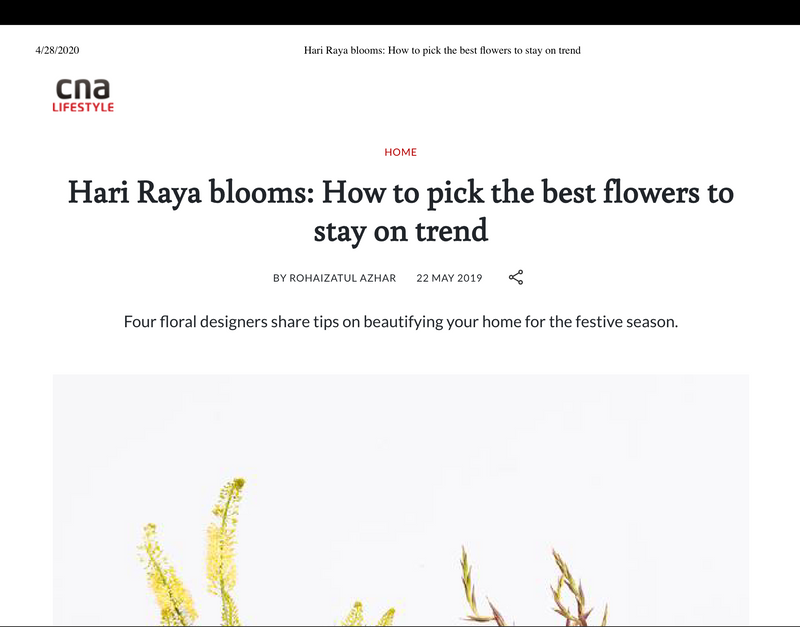Viewport: 800px width, 627px height.
Task: Open the flower hero image
Action: [x=401, y=500]
